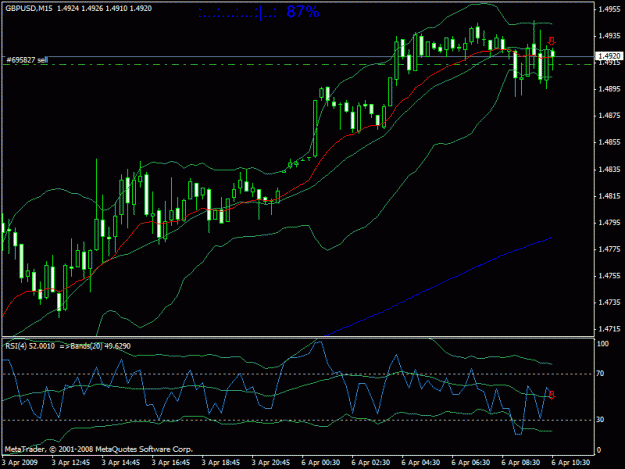
Task: Click the 1.4875 price scale label
Action: [609, 116]
